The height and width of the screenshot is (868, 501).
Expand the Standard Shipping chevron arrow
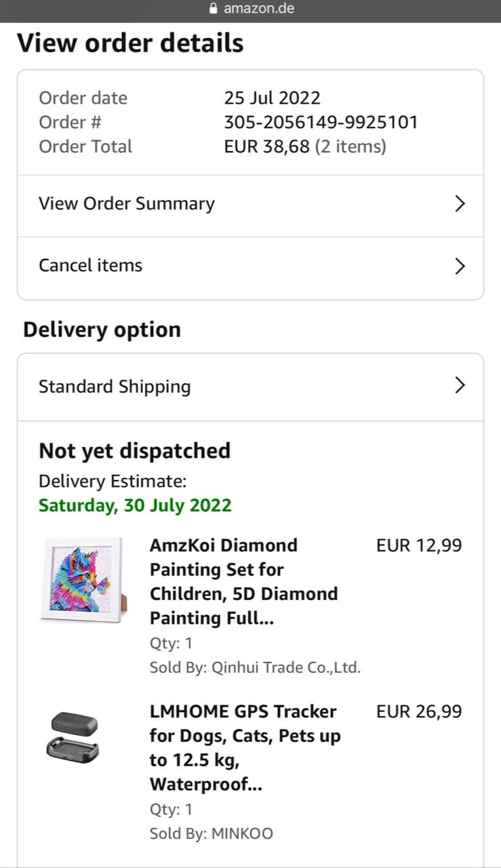460,386
